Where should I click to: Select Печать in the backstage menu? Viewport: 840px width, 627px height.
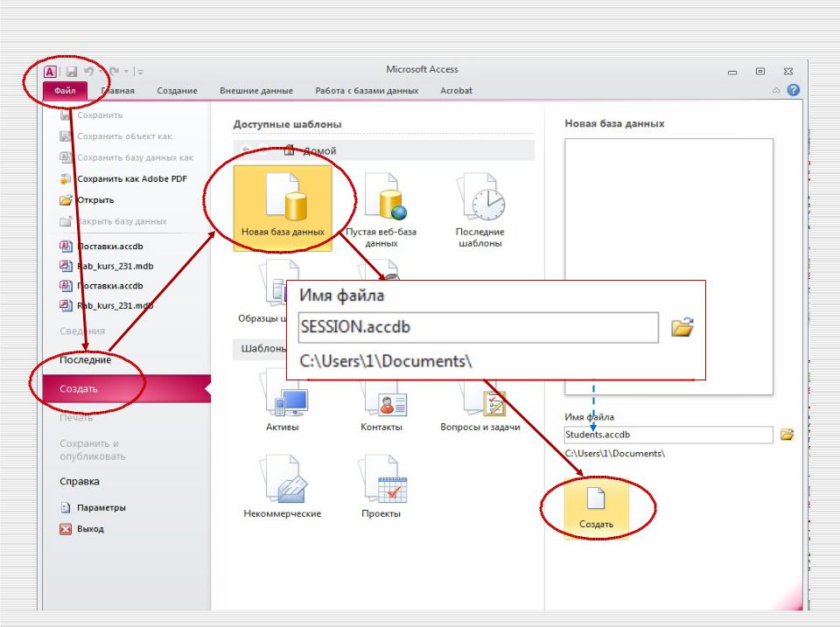click(x=76, y=417)
